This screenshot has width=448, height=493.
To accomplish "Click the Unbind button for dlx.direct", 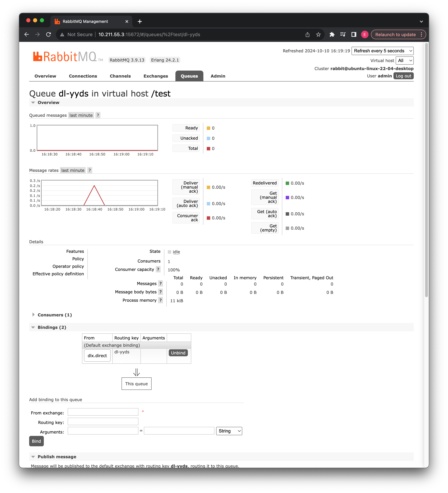I will (178, 353).
